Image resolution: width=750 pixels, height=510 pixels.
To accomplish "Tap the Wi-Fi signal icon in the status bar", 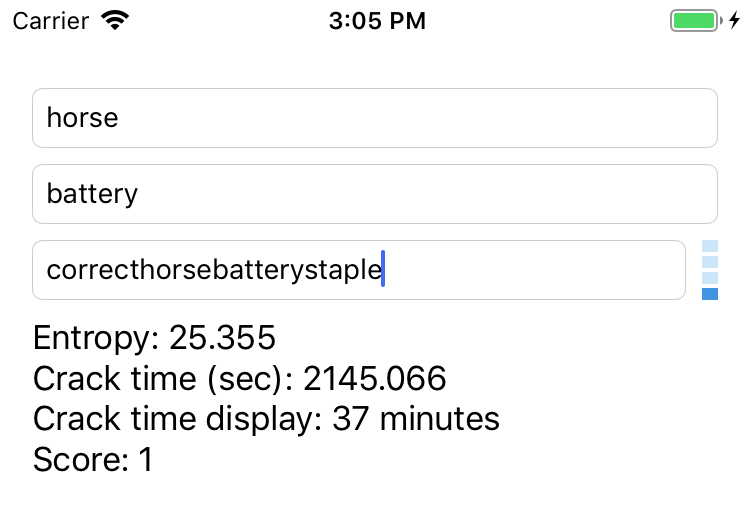I will tap(117, 21).
